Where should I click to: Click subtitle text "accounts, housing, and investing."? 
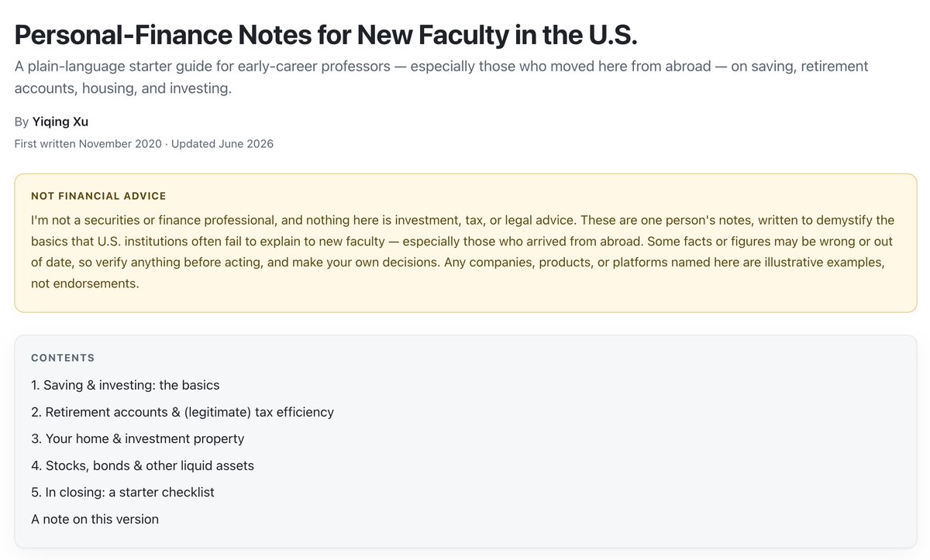[123, 88]
